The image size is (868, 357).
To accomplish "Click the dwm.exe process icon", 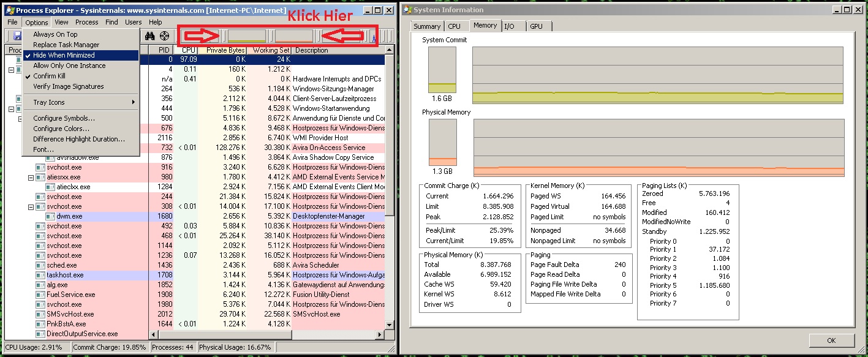I will click(50, 216).
